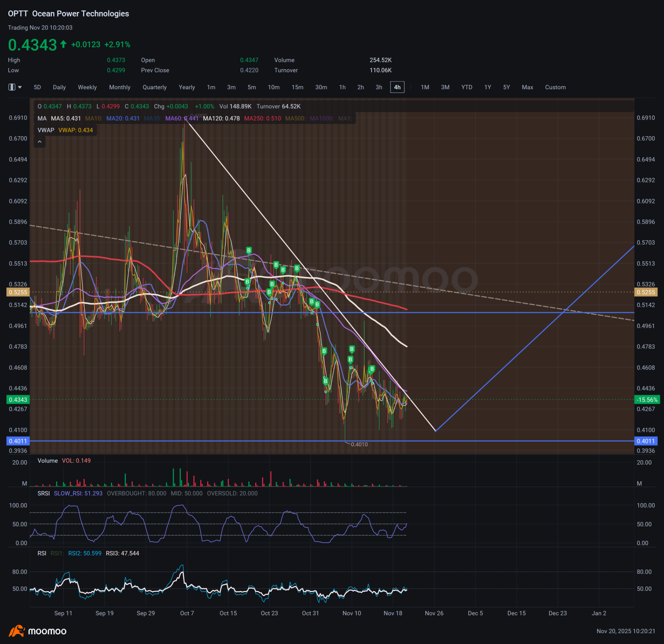This screenshot has width=664, height=644.
Task: Set range to 3M
Action: (x=445, y=87)
